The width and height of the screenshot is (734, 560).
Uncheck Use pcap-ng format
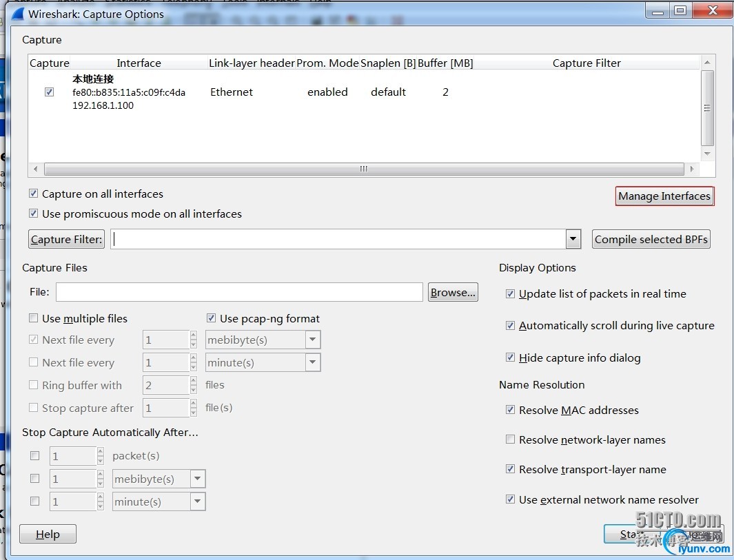click(x=212, y=318)
